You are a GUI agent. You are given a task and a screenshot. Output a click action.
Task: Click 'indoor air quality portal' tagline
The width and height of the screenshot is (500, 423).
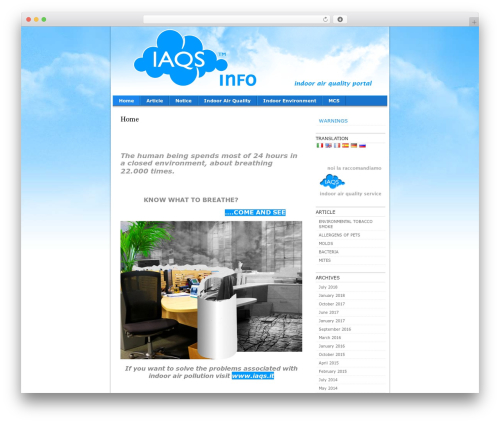point(333,83)
